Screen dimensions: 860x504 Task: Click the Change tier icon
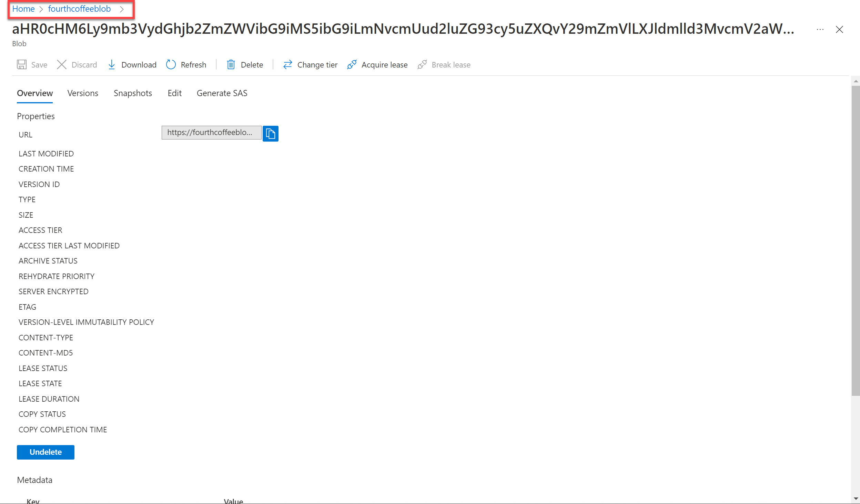point(288,64)
